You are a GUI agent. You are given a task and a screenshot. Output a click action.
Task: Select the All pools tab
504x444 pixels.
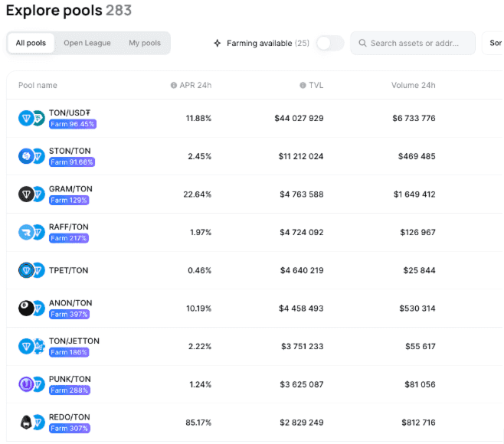(31, 43)
